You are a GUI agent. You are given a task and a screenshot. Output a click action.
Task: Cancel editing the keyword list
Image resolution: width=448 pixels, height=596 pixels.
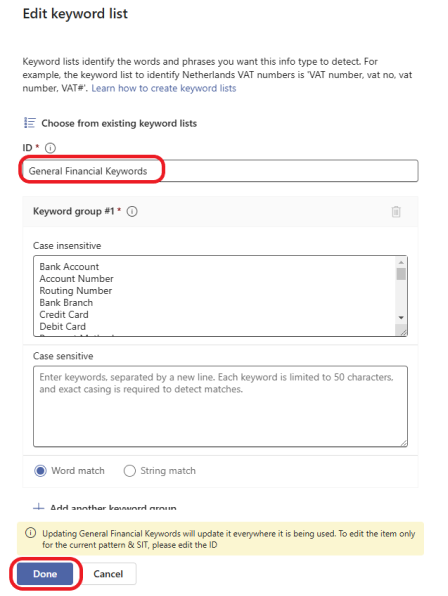(x=108, y=574)
